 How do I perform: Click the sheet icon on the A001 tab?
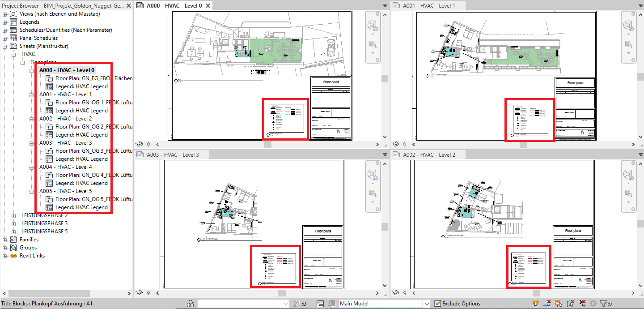(x=397, y=5)
